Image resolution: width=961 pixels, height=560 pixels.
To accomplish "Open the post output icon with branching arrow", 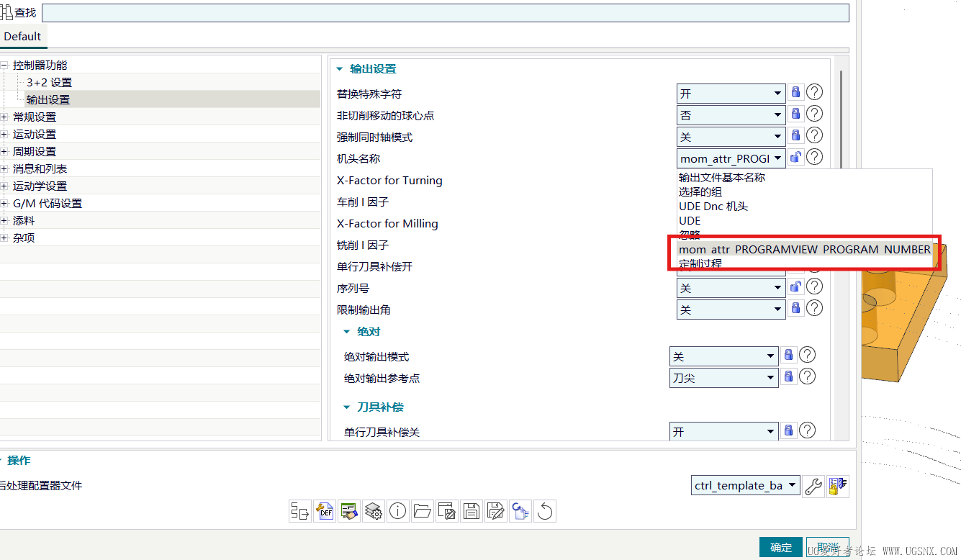I will pos(300,511).
